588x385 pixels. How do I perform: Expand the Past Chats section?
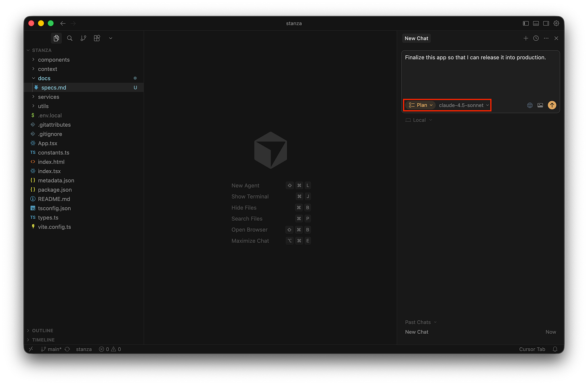(420, 322)
